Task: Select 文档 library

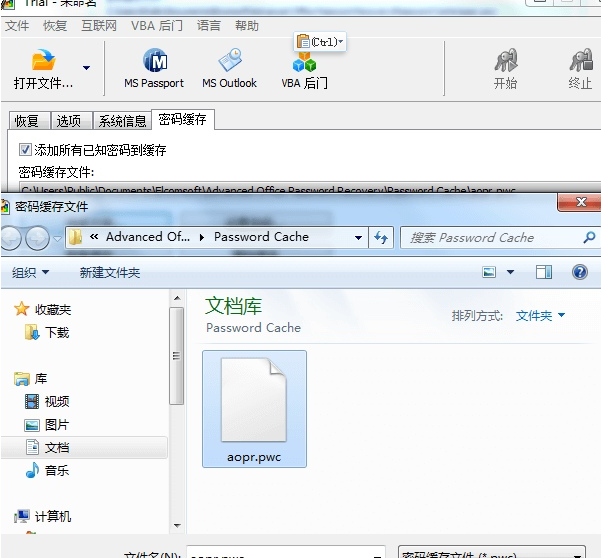Action: (84, 448)
